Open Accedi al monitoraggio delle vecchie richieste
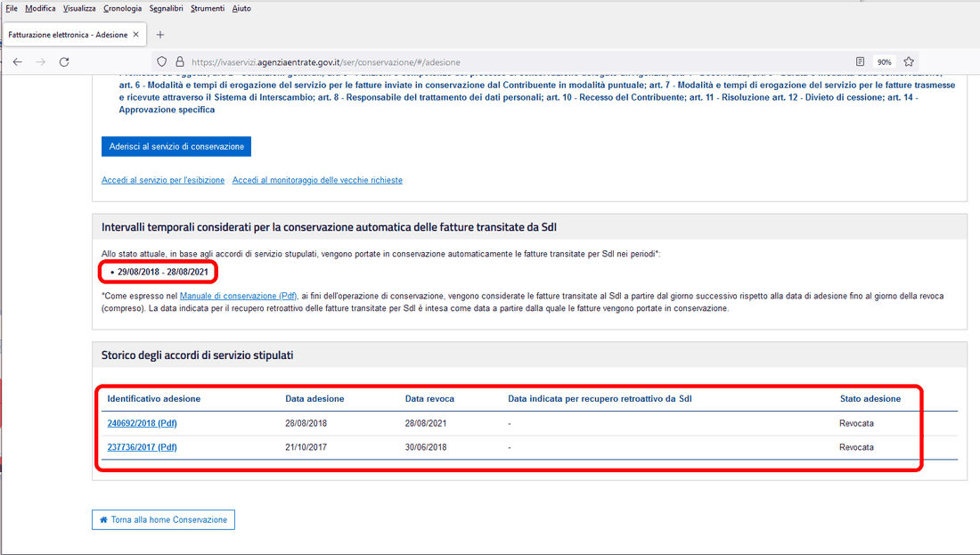The height and width of the screenshot is (555, 980). (317, 180)
